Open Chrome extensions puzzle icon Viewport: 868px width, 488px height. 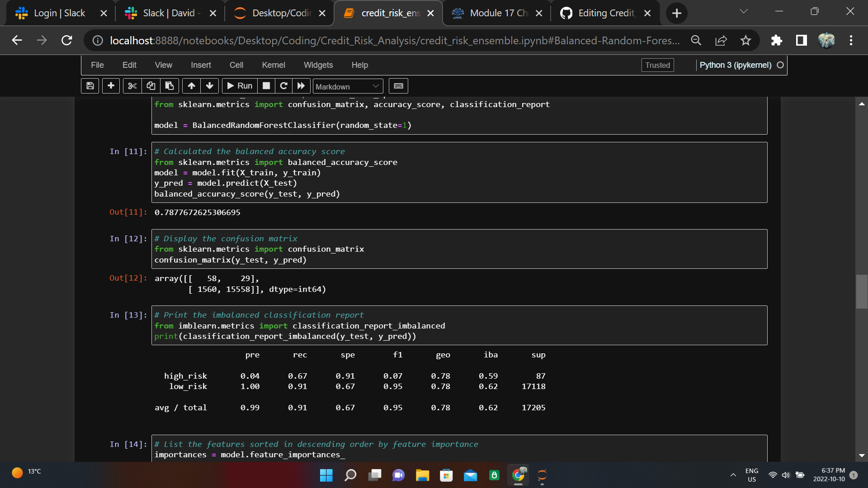click(x=777, y=40)
